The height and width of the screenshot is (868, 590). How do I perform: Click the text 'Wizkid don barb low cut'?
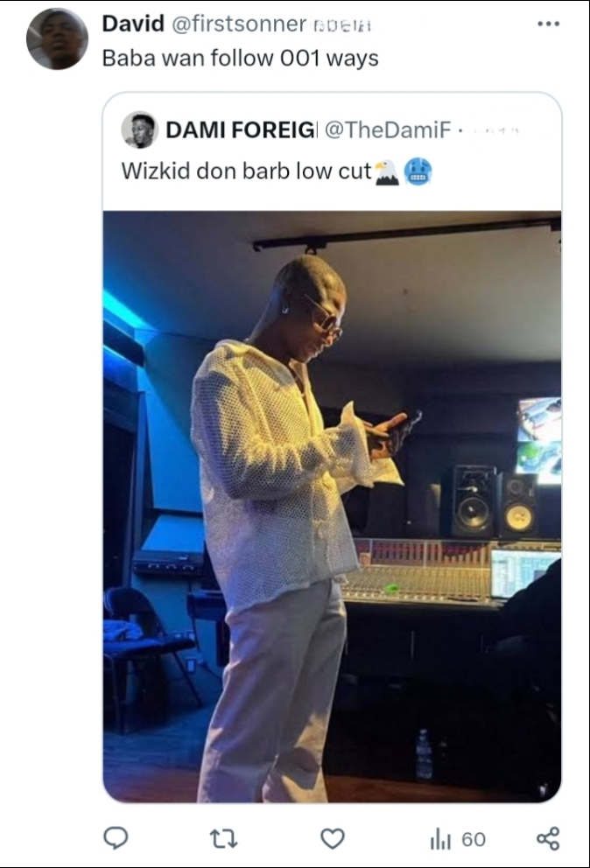(x=246, y=171)
